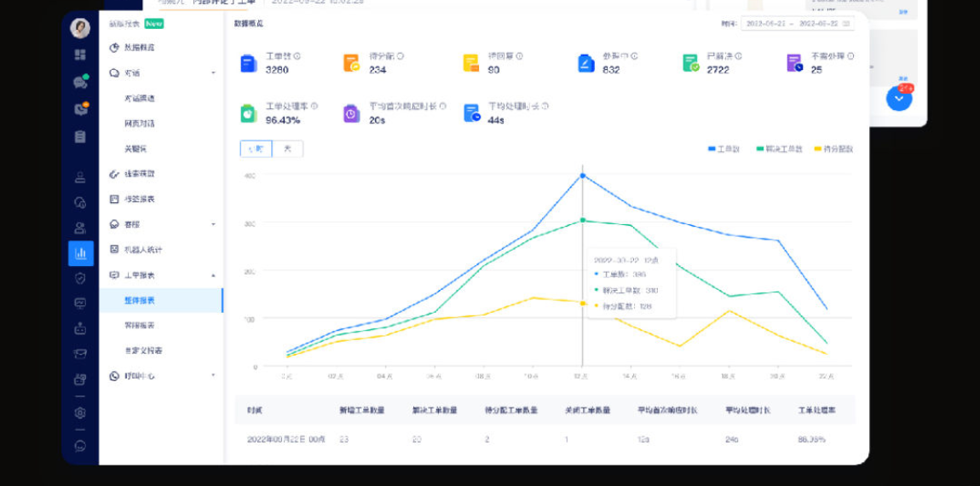Open the chat bubble icon with green dot
The height and width of the screenshot is (486, 980).
click(80, 82)
